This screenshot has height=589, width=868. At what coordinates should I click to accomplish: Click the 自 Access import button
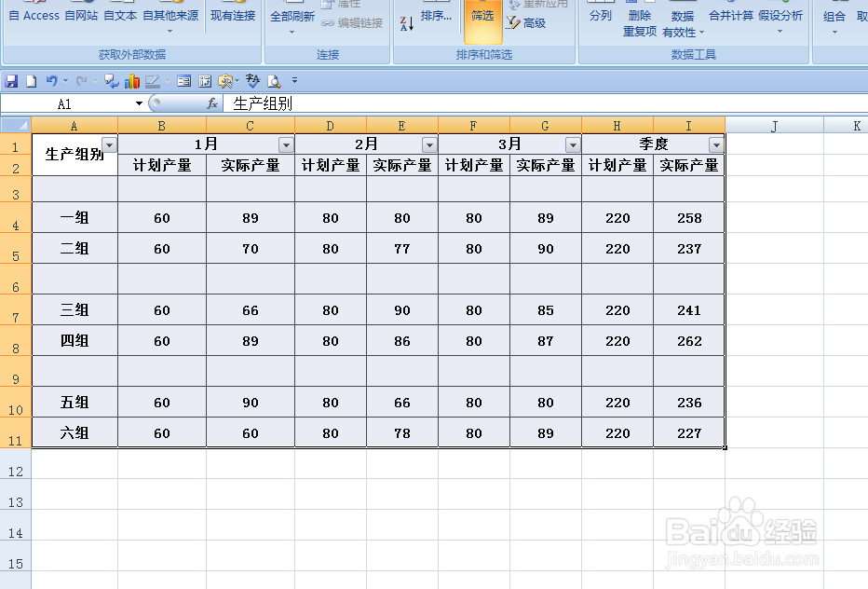point(34,15)
